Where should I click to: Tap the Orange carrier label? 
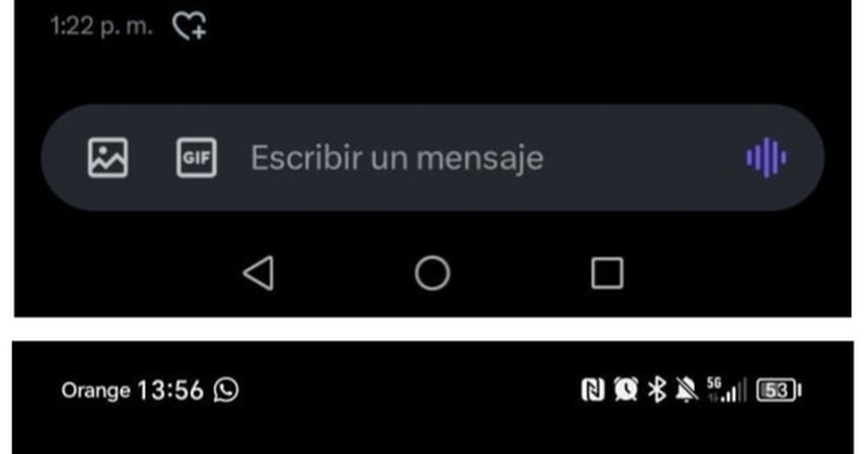pyautogui.click(x=96, y=391)
